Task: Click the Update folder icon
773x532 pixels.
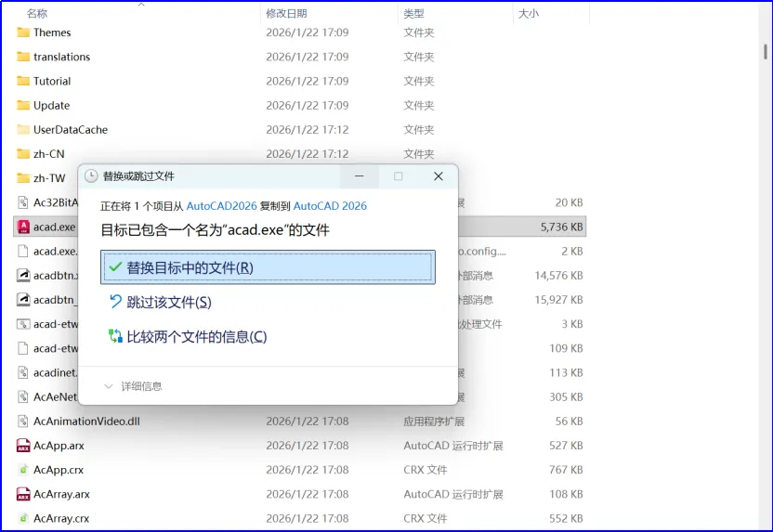Action: (x=23, y=106)
